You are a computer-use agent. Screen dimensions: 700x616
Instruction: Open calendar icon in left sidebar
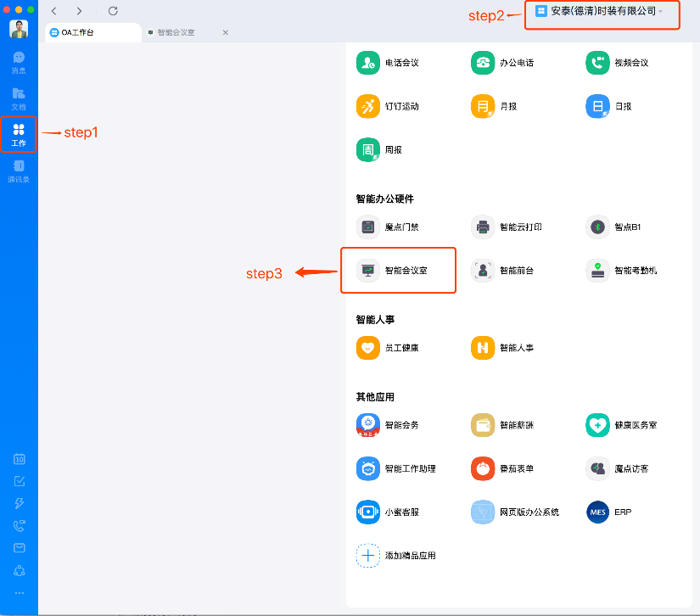pos(19,459)
